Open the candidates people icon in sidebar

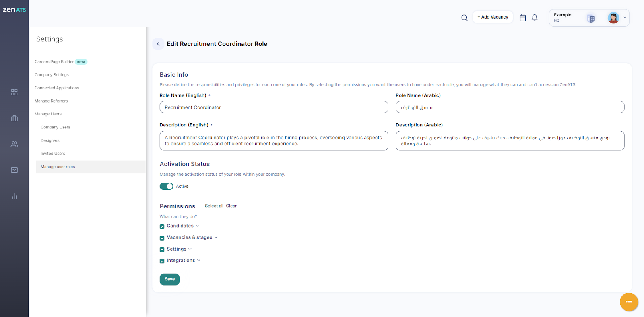coord(14,144)
